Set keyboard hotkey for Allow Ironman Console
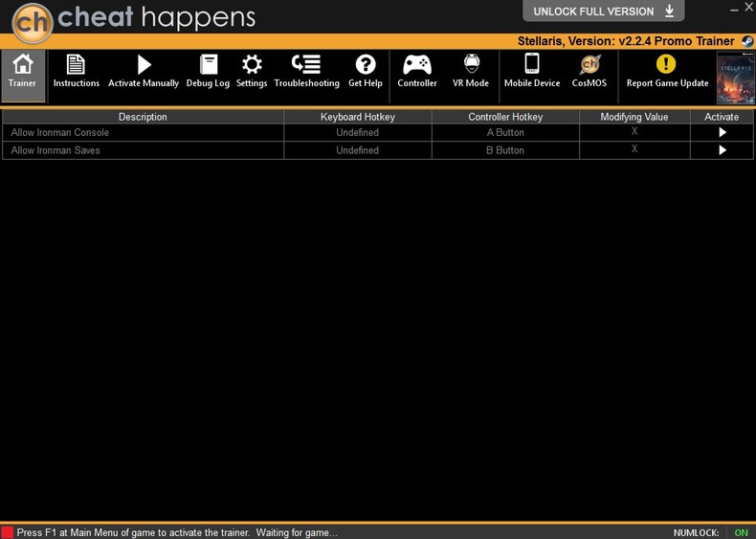 point(357,132)
